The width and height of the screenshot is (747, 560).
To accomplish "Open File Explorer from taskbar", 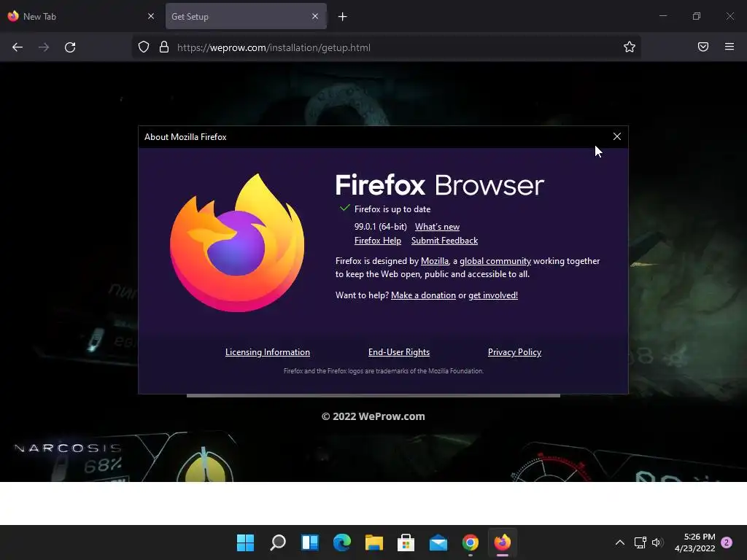I will tap(374, 542).
